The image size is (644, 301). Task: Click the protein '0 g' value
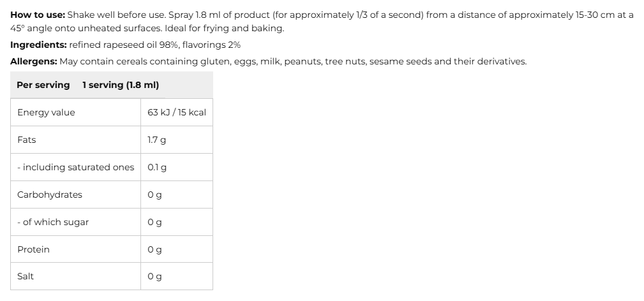click(x=154, y=250)
